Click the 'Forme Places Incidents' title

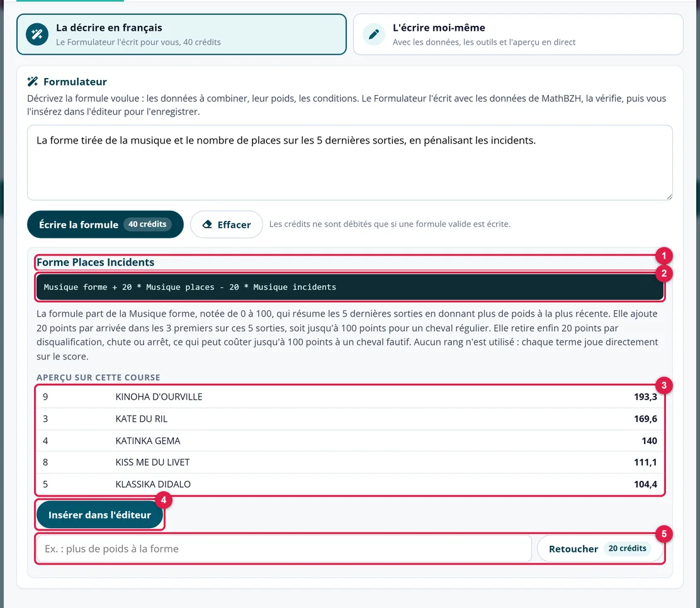pos(96,262)
